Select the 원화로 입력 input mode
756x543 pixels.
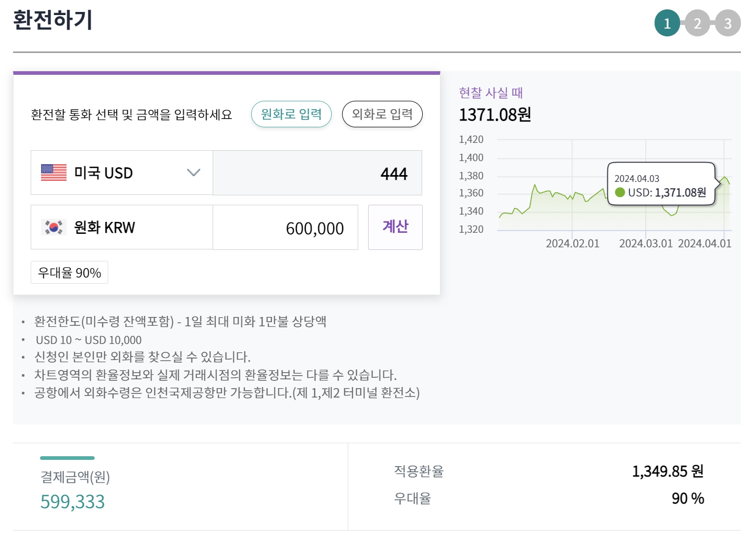pyautogui.click(x=291, y=114)
